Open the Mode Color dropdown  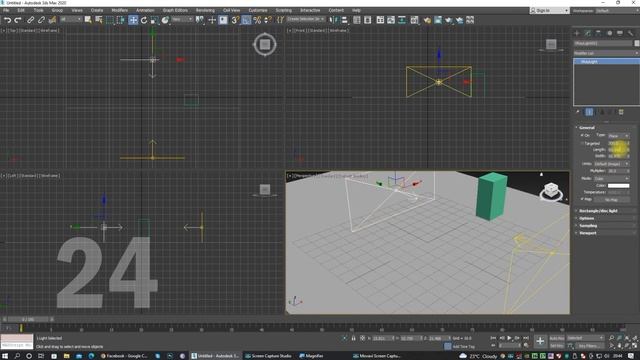pos(611,178)
